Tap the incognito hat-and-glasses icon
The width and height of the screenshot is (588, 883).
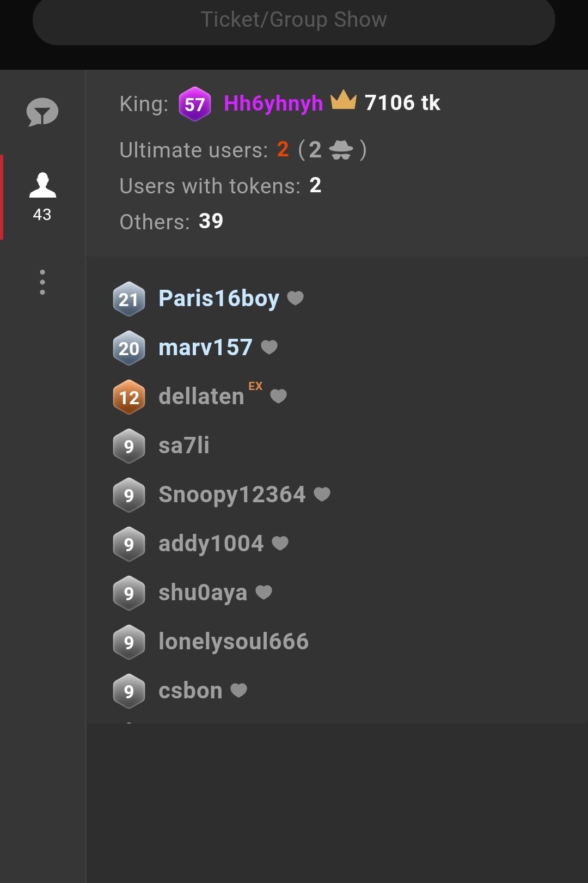tap(341, 149)
